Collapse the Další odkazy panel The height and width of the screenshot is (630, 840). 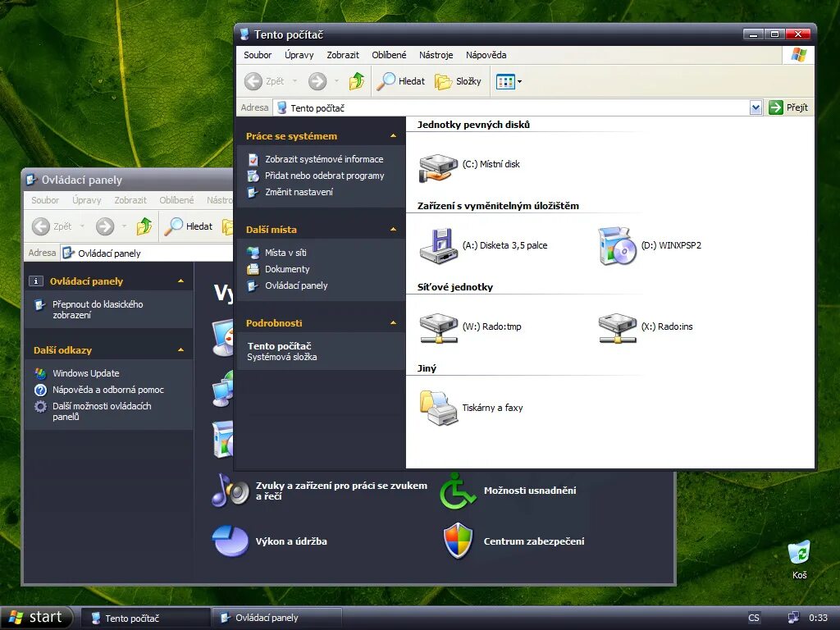pos(180,350)
